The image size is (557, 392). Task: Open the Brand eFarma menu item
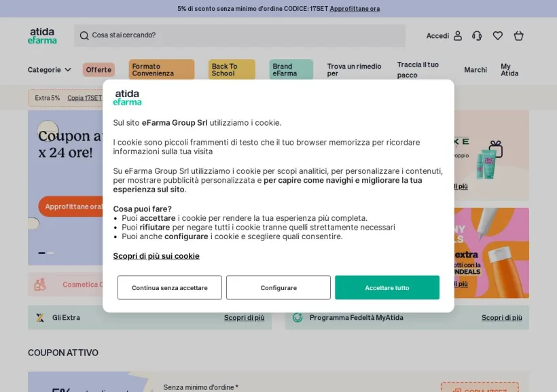tap(291, 70)
